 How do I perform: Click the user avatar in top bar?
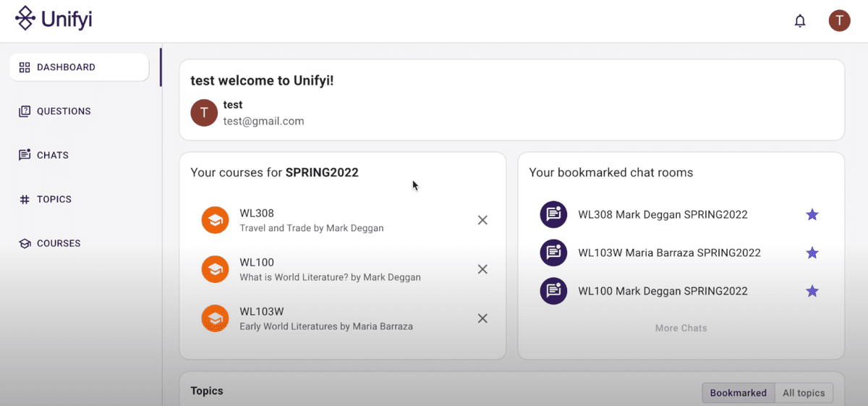click(x=839, y=20)
